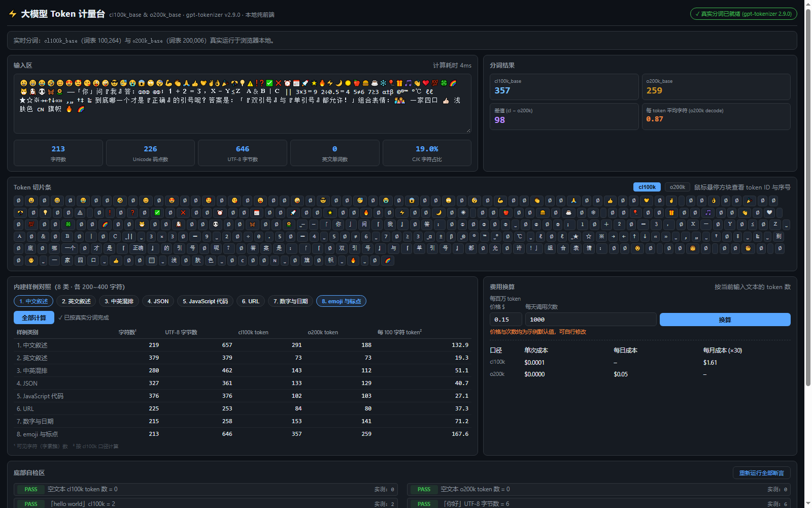Image resolution: width=812 pixels, height=508 pixels.
Task: Click the page vertical scrollbar
Action: [808, 203]
